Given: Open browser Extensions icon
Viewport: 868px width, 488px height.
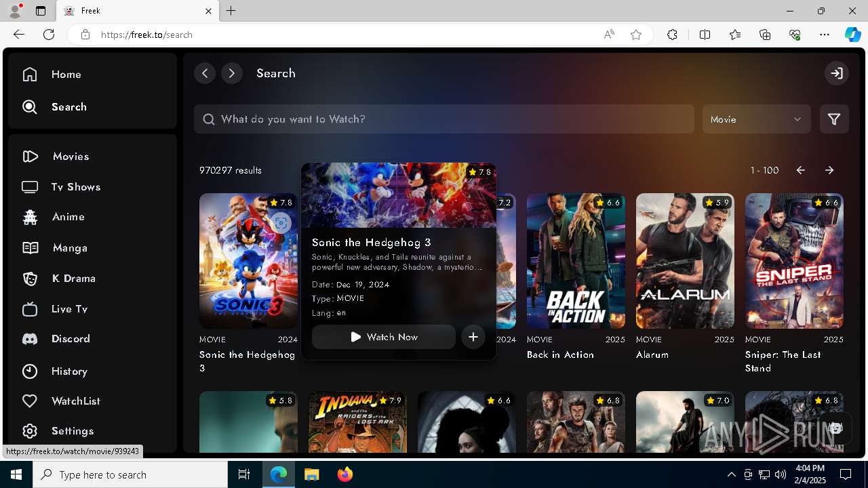Looking at the screenshot, I should coord(672,35).
